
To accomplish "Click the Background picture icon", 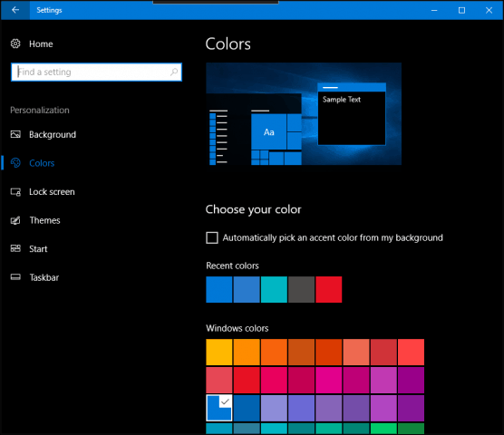I will click(15, 134).
